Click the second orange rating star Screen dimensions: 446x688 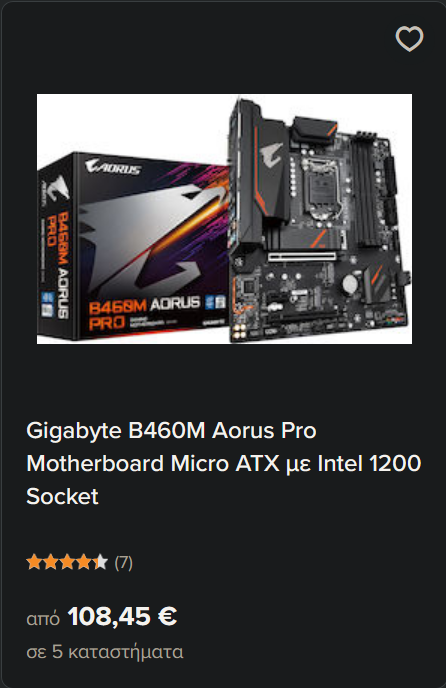coord(50,562)
